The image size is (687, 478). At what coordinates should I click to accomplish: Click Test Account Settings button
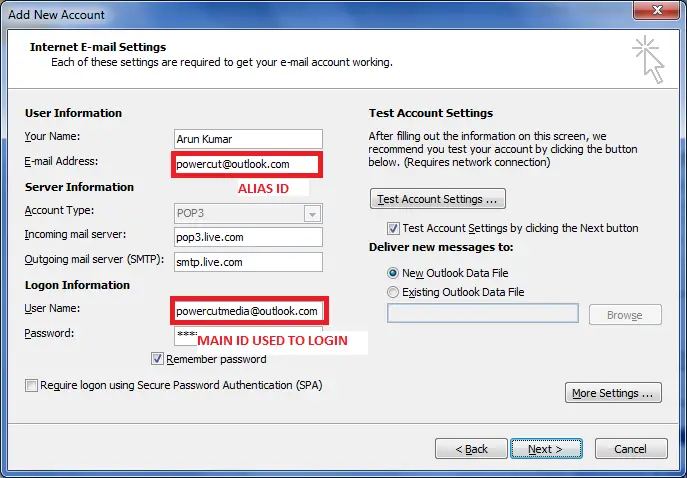(x=438, y=199)
